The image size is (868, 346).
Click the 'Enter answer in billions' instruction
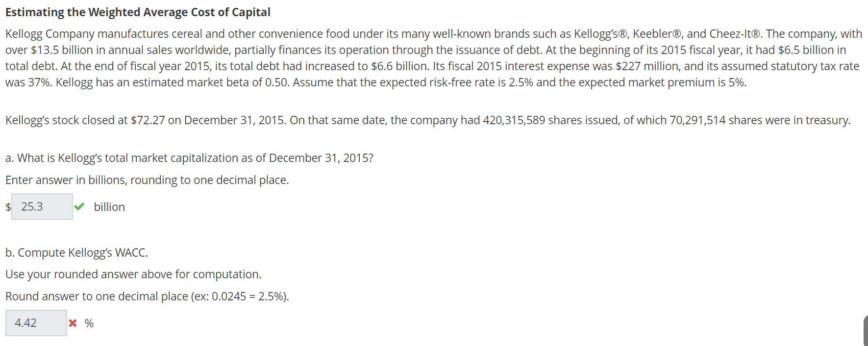147,180
